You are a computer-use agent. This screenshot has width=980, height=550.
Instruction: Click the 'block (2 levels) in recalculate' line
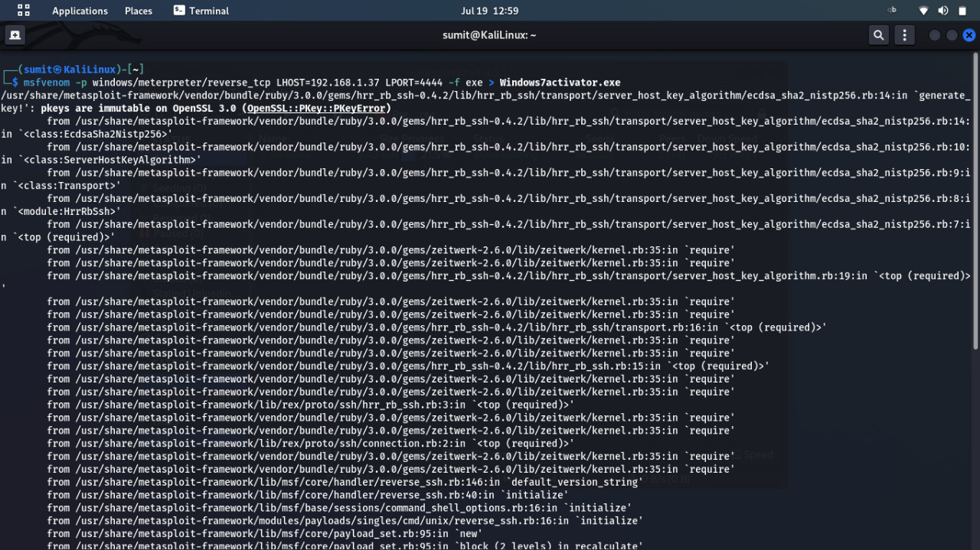coord(345,545)
